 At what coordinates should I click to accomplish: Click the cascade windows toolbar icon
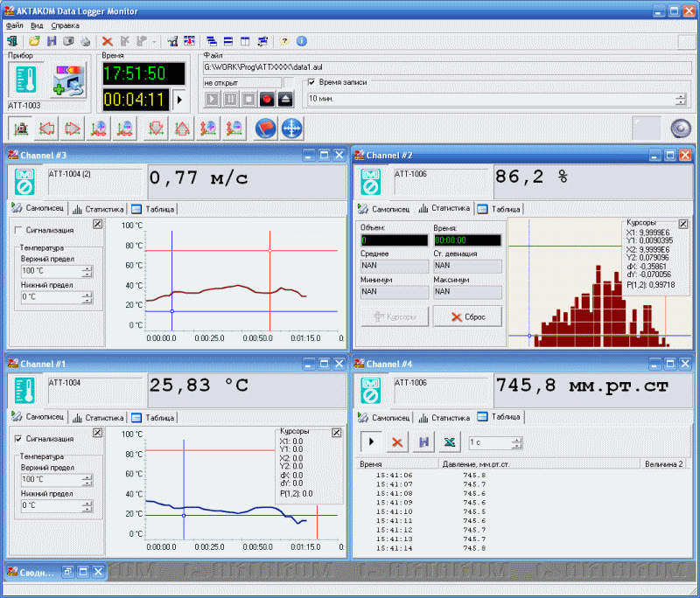coord(212,41)
